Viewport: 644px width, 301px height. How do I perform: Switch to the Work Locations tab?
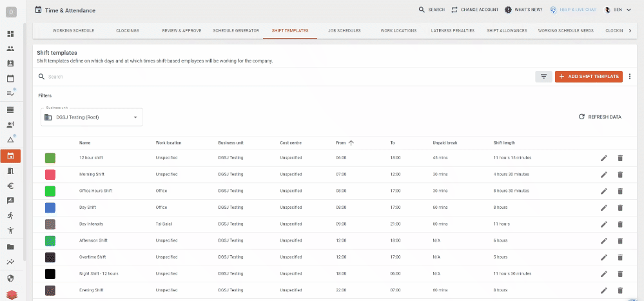tap(398, 31)
